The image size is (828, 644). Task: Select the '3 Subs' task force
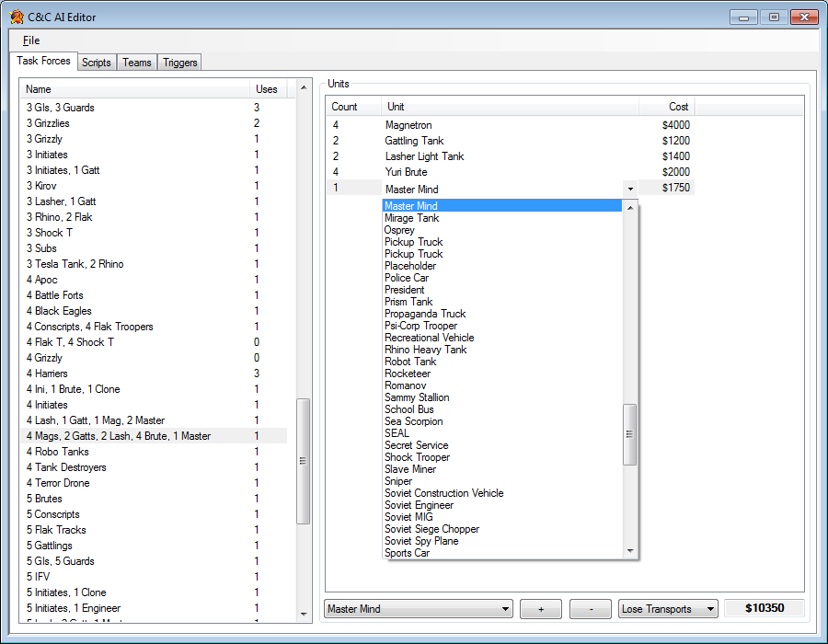coord(154,248)
